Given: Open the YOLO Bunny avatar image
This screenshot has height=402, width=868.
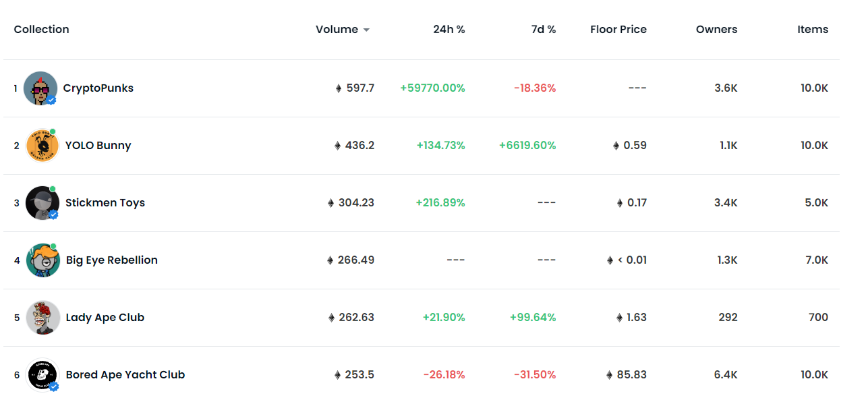Looking at the screenshot, I should click(x=42, y=146).
